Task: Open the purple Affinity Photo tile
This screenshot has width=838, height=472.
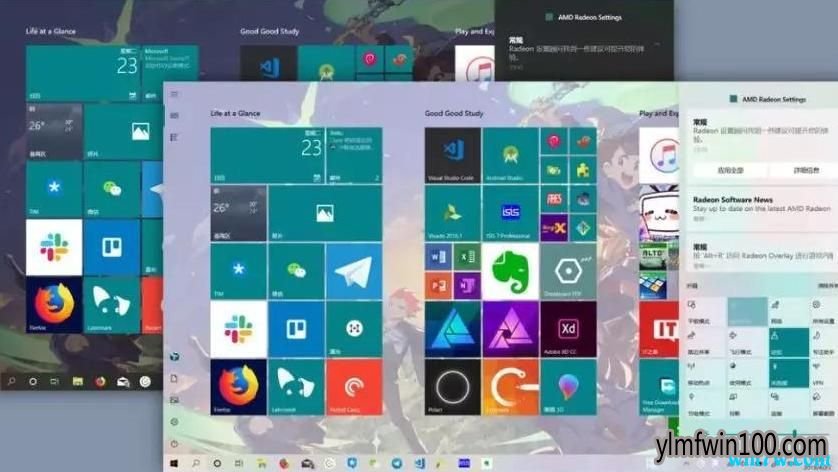Action: [x=510, y=329]
